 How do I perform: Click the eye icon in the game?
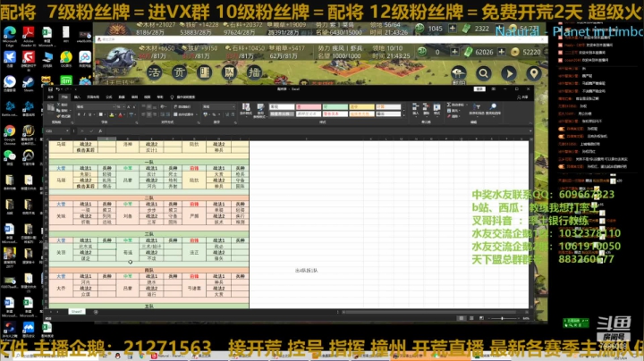point(459,73)
